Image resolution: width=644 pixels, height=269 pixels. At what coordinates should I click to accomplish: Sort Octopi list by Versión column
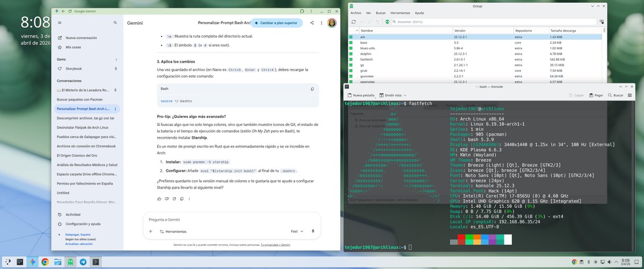483,31
